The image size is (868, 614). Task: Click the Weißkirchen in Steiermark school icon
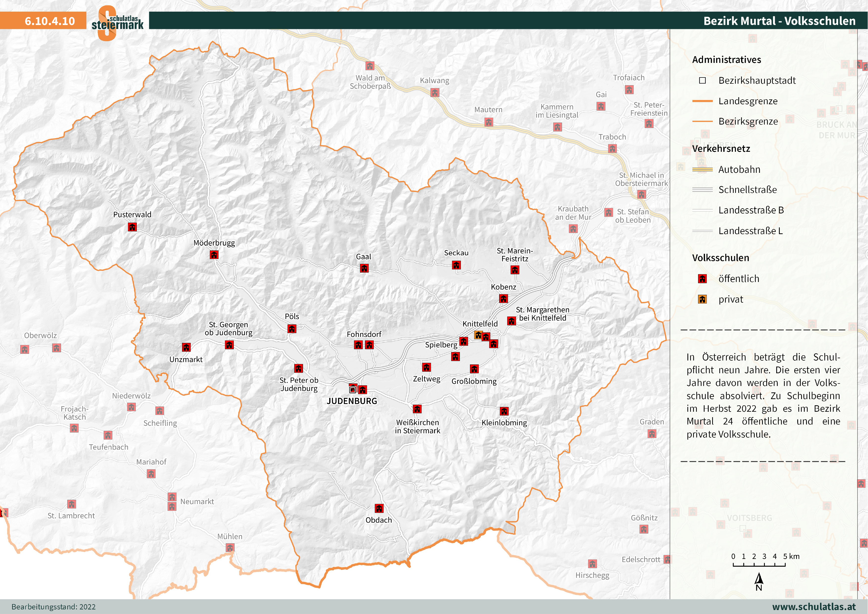pyautogui.click(x=417, y=409)
